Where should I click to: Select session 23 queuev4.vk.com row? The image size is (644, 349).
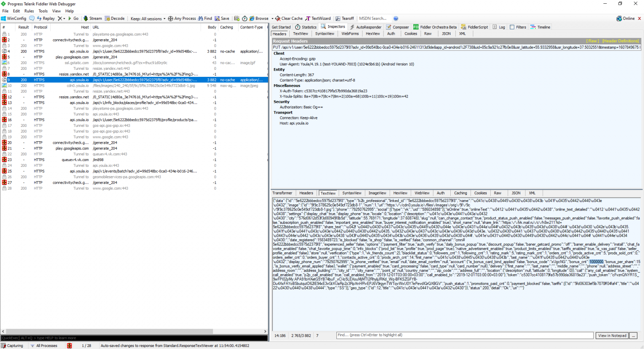click(134, 160)
